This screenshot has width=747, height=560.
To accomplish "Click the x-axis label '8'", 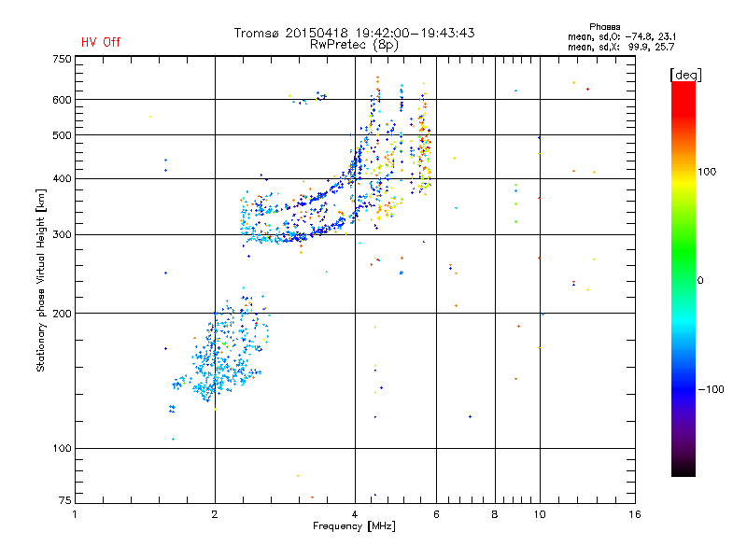I will 495,514.
